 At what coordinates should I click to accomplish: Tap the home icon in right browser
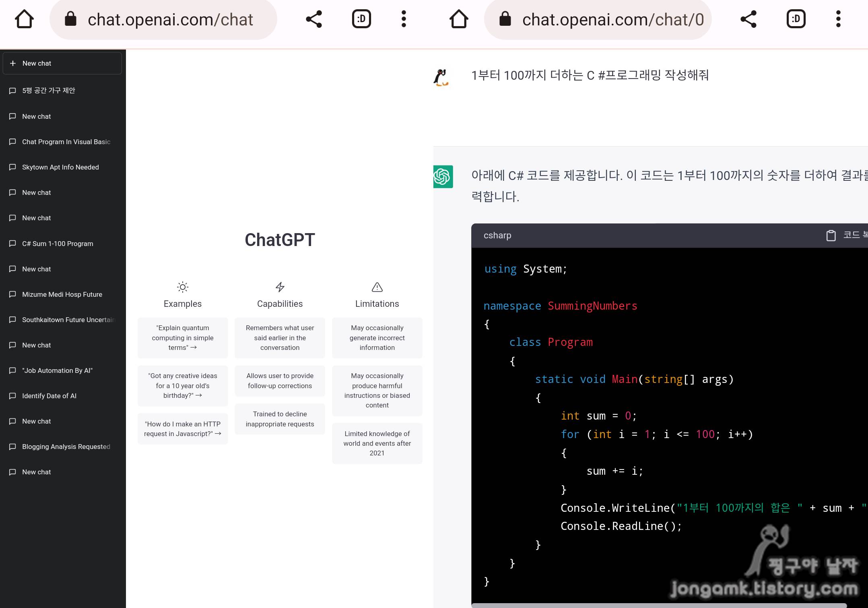[x=459, y=19]
